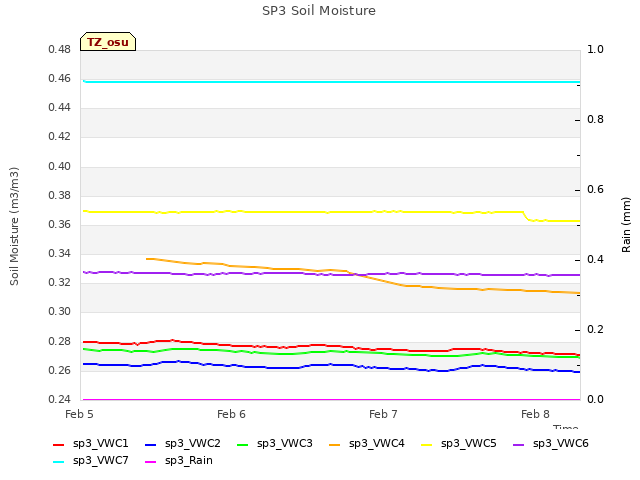This screenshot has height=480, width=640.
Task: Click the 0.46 left axis tick label
Action: 60,78
